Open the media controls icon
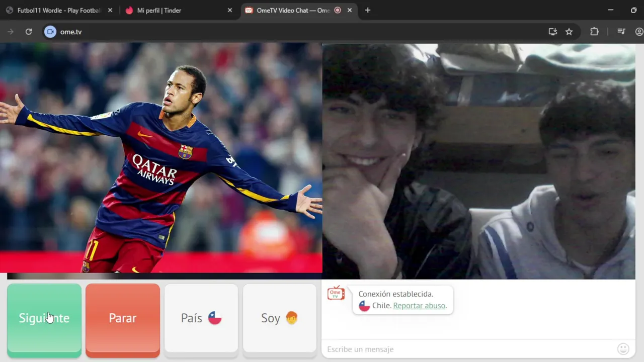This screenshot has width=644, height=362. coord(621,32)
